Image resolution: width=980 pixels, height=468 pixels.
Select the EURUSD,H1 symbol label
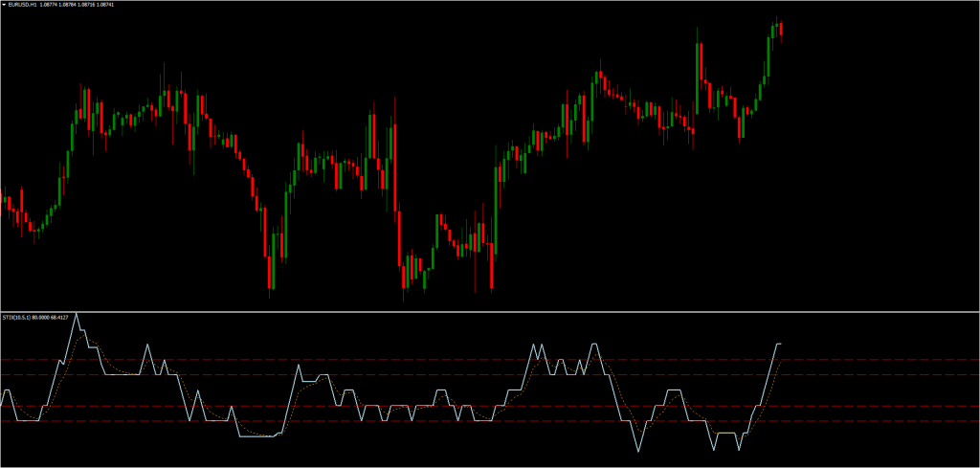click(x=23, y=6)
